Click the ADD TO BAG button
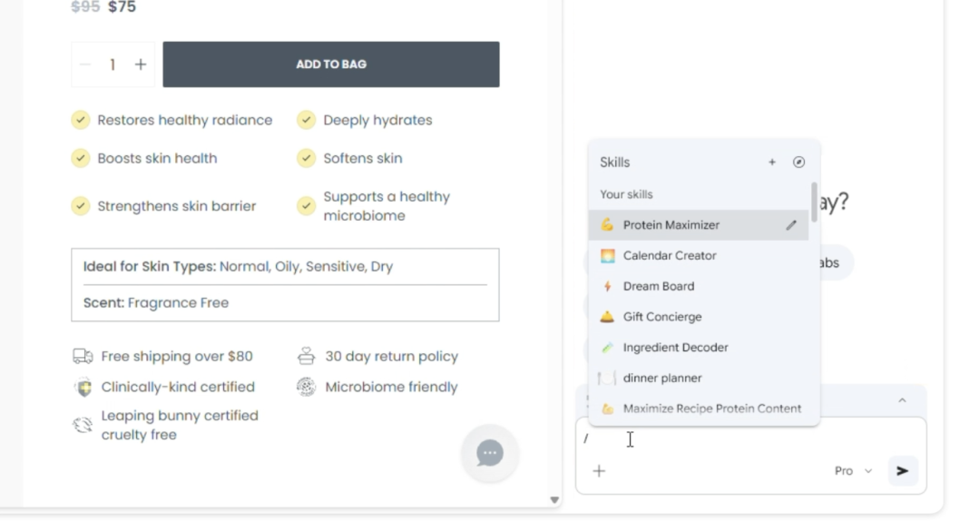The width and height of the screenshot is (980, 532). 331,64
